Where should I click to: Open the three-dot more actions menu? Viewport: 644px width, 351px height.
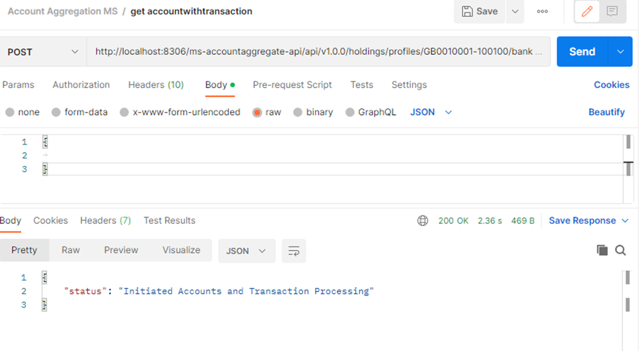click(542, 11)
